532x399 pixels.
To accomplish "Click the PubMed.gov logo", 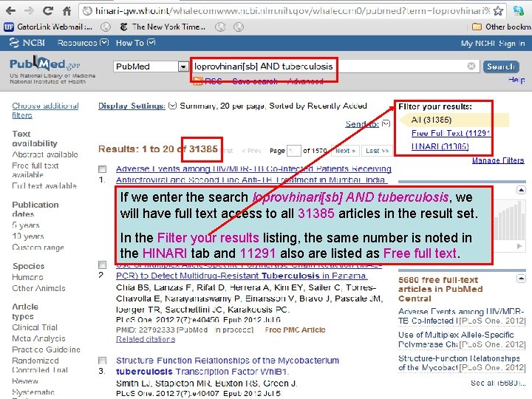I will [x=45, y=64].
